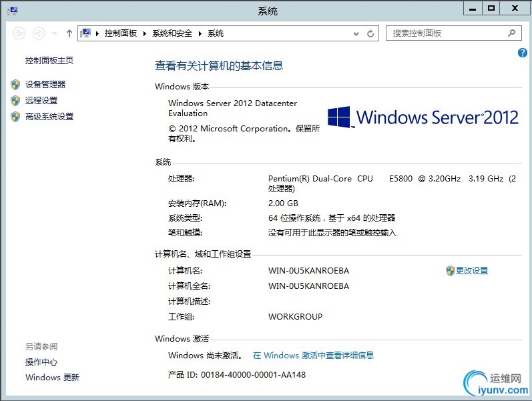
Task: Select the 系统和安全 breadcrumb
Action: 172,33
